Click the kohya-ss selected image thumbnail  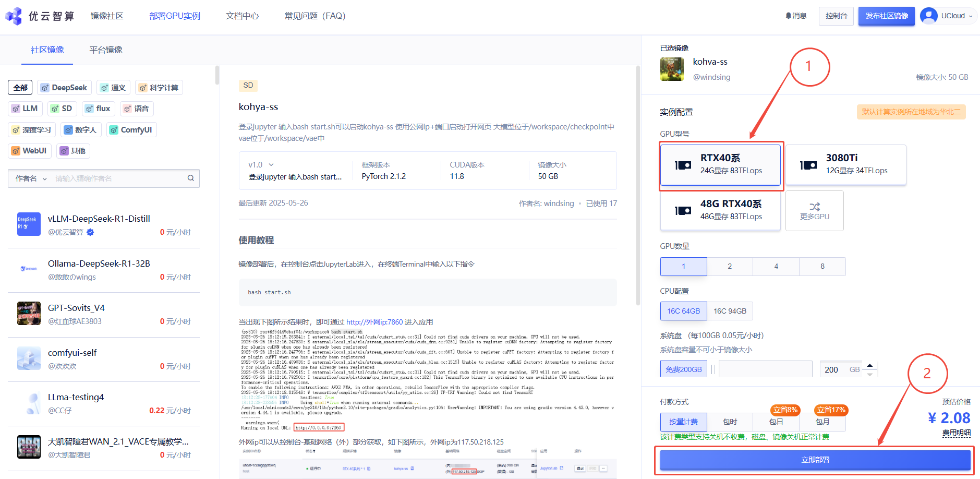click(x=672, y=69)
